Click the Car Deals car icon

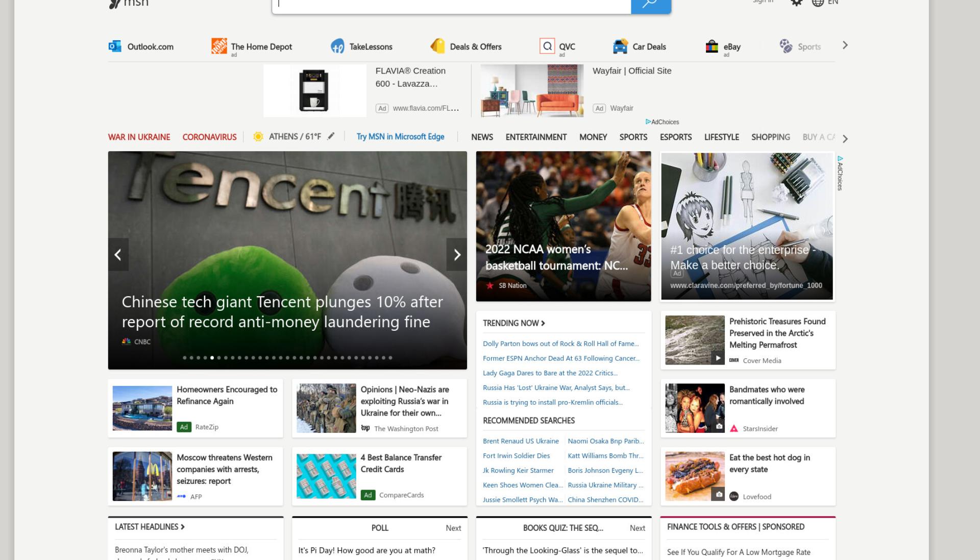point(620,46)
